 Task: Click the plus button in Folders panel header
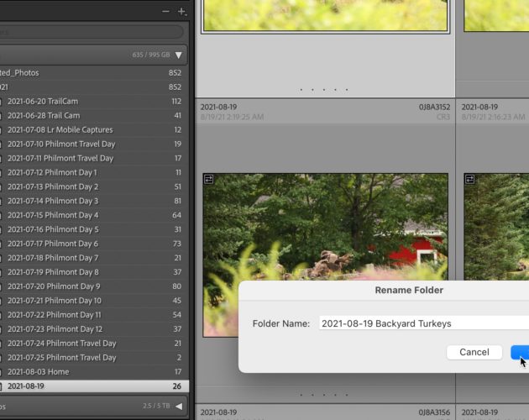[x=182, y=12]
